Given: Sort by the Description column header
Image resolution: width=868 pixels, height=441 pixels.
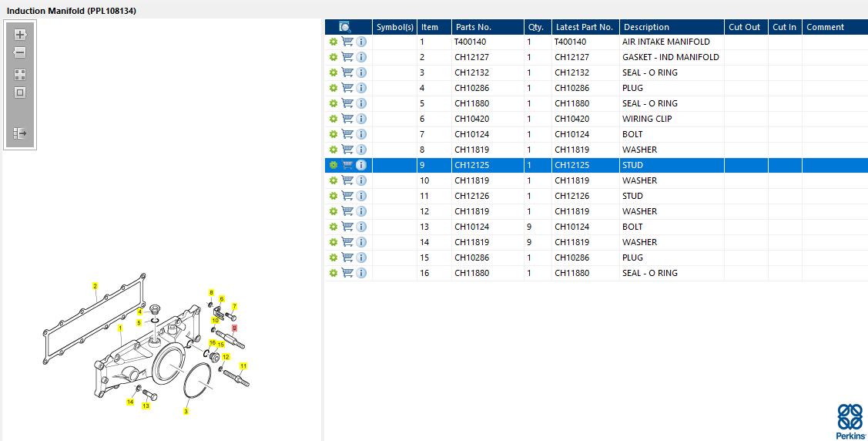Looking at the screenshot, I should (672, 27).
